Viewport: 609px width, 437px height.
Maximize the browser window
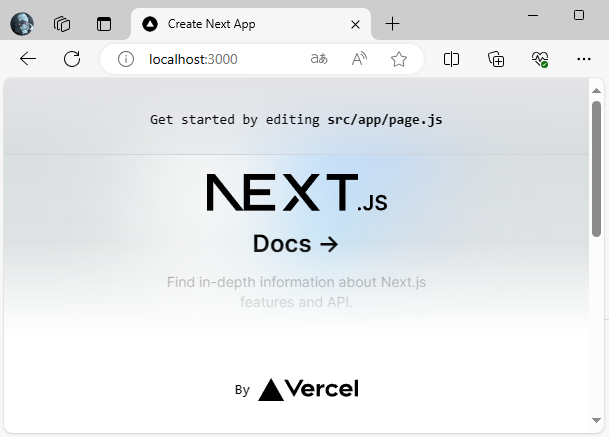click(x=579, y=15)
